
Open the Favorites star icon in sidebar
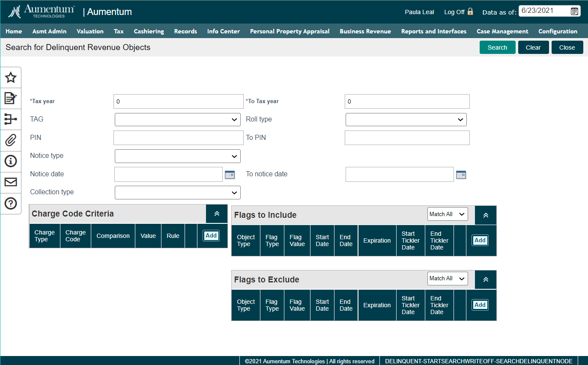click(11, 77)
